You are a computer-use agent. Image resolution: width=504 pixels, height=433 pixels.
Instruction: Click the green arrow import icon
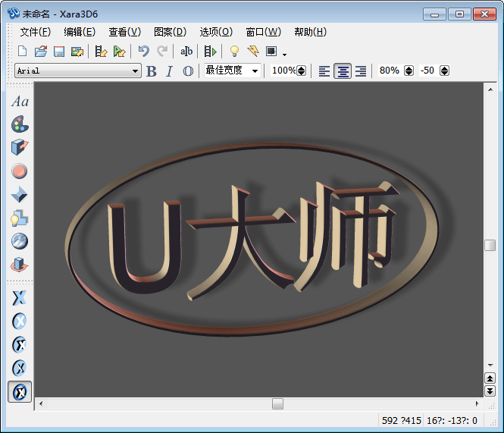119,51
